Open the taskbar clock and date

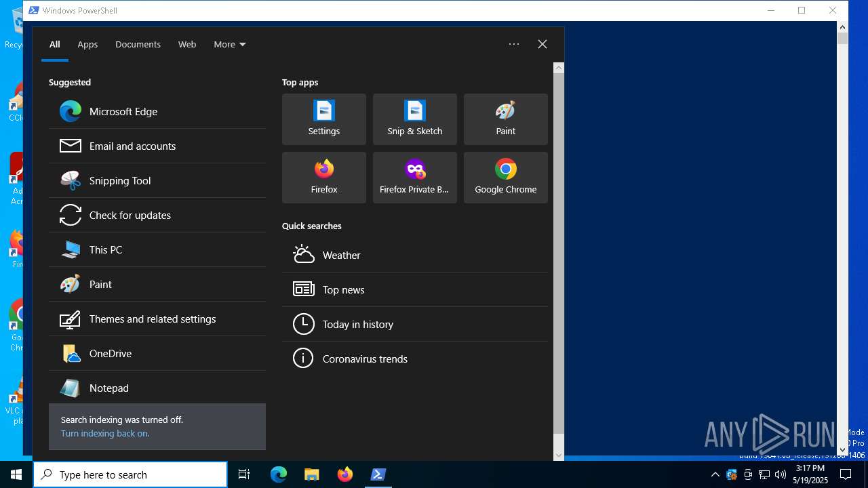click(810, 474)
